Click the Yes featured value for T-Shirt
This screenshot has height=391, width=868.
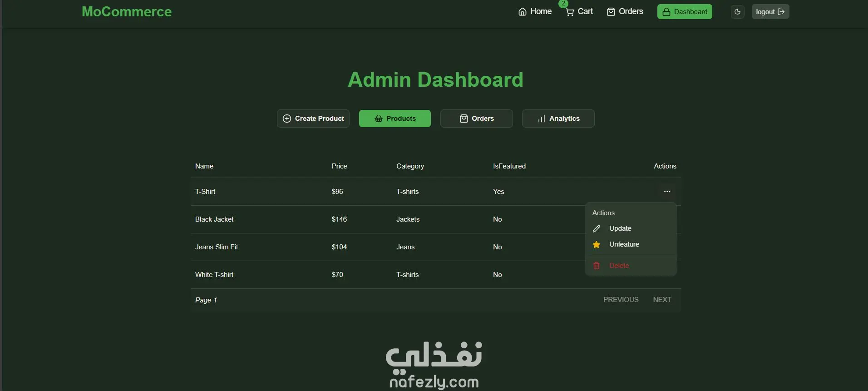point(498,192)
